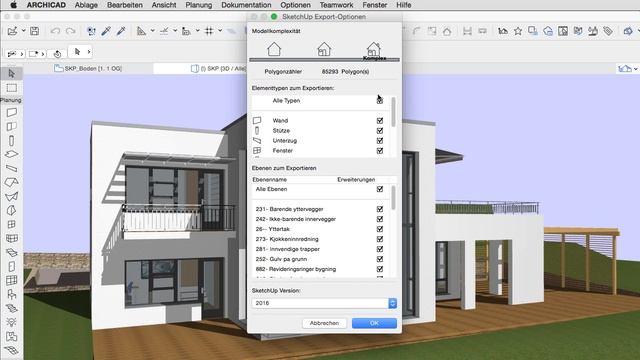Click the grid snap icon in toolbar

click(209, 31)
